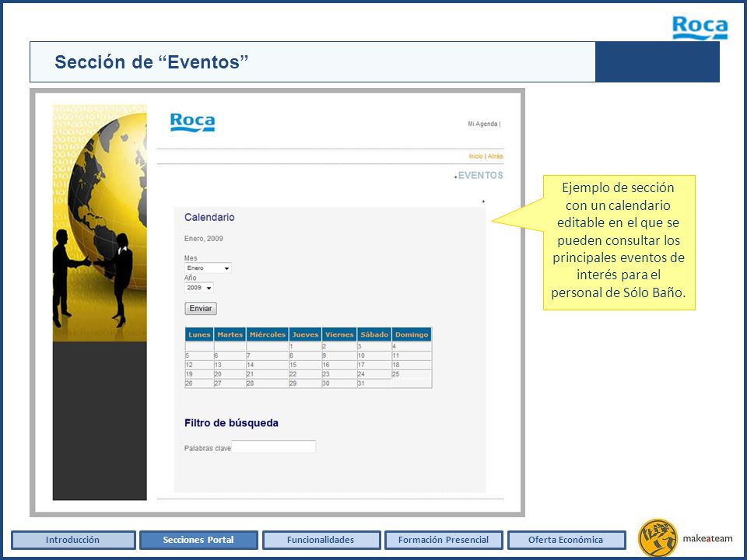Click the Enviar button
The image size is (747, 560).
coord(201,309)
